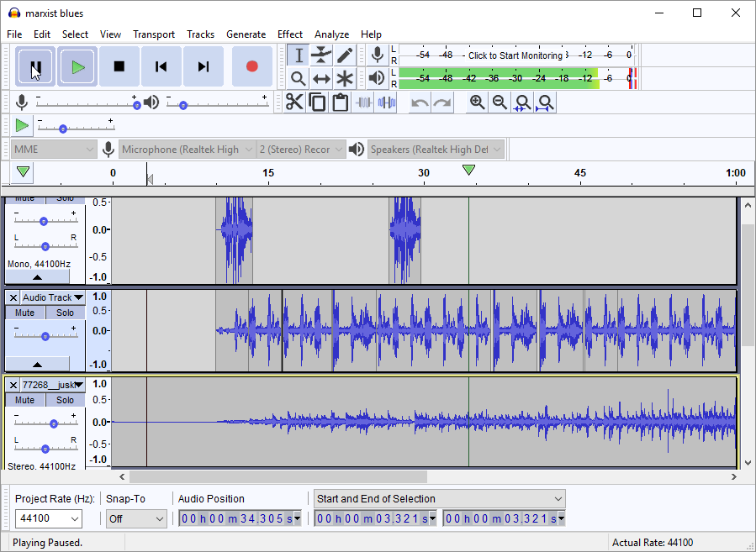Toggle Mute on the 77268 track
756x552 pixels.
25,400
